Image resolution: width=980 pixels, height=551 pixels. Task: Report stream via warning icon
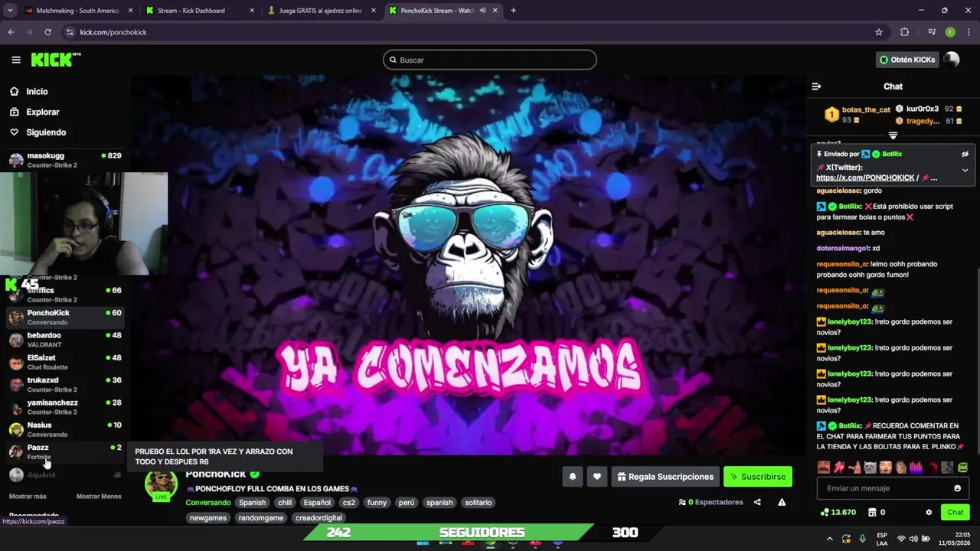(x=782, y=502)
